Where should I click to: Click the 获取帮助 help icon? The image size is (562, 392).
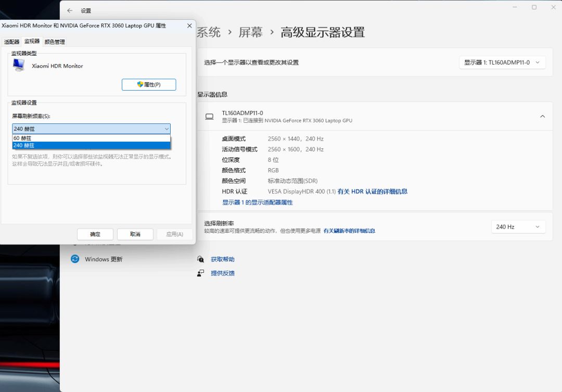201,259
